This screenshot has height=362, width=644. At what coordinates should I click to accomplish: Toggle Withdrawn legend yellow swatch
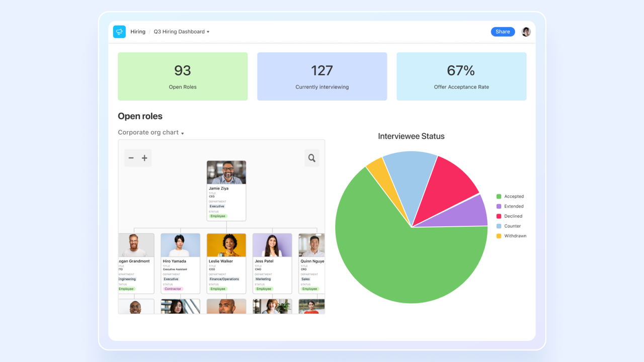[x=499, y=236]
